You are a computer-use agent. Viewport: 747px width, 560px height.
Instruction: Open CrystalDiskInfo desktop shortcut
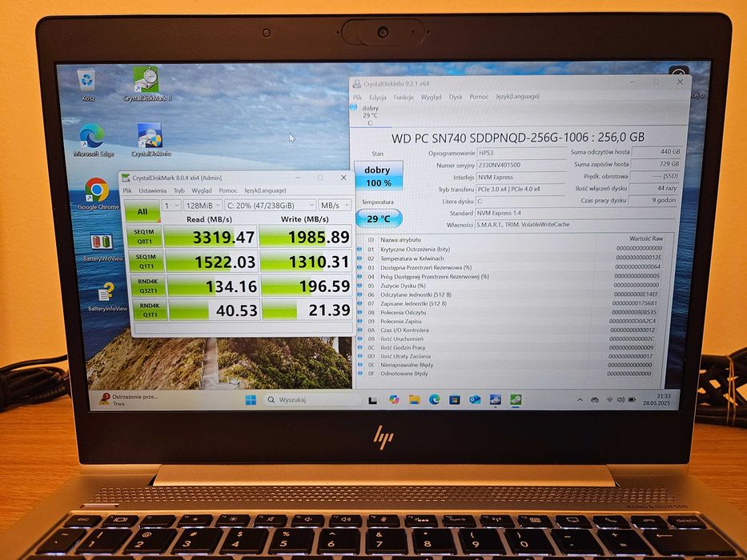coord(150,141)
